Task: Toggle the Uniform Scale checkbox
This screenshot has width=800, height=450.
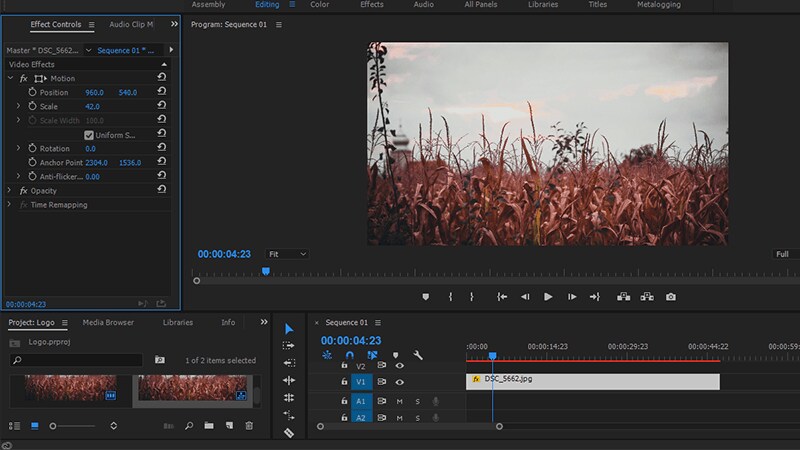Action: pyautogui.click(x=89, y=135)
